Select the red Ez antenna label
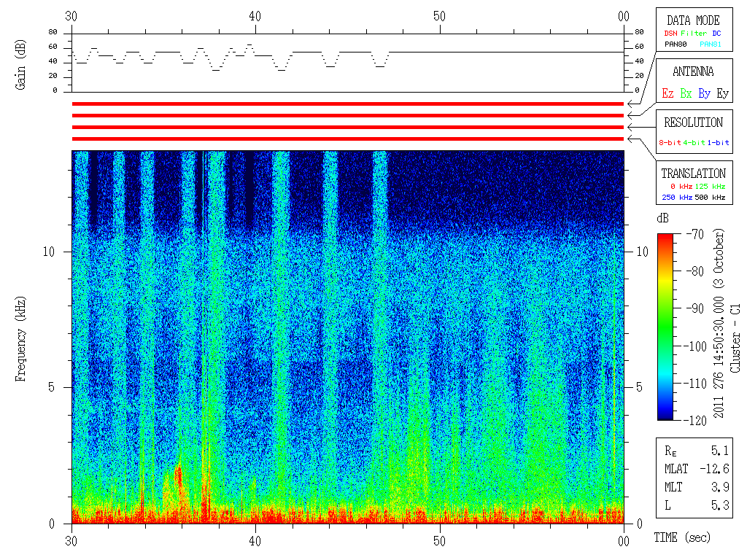Screen dimensions: 747x560 pos(667,93)
